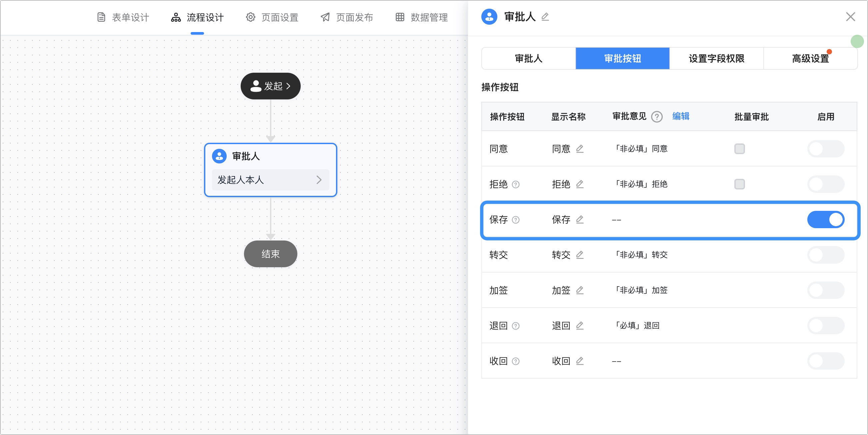This screenshot has height=435, width=868.
Task: Click the 编辑 link for 审批意见
Action: coord(681,116)
